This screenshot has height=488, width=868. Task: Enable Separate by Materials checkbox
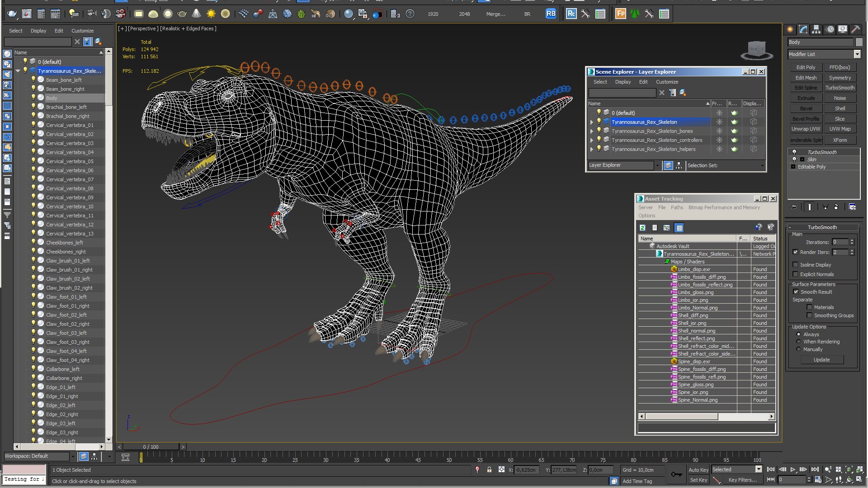(809, 307)
